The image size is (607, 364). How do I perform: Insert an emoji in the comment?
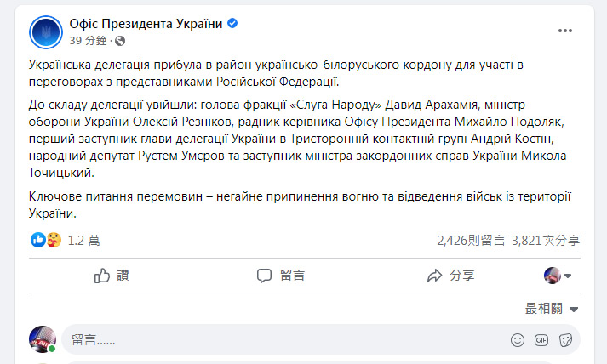pos(517,340)
